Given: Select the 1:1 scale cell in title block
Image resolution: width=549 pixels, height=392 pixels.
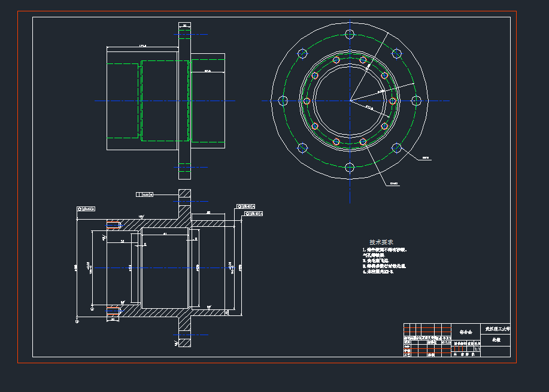Looking at the screenshot, I should [477, 348].
